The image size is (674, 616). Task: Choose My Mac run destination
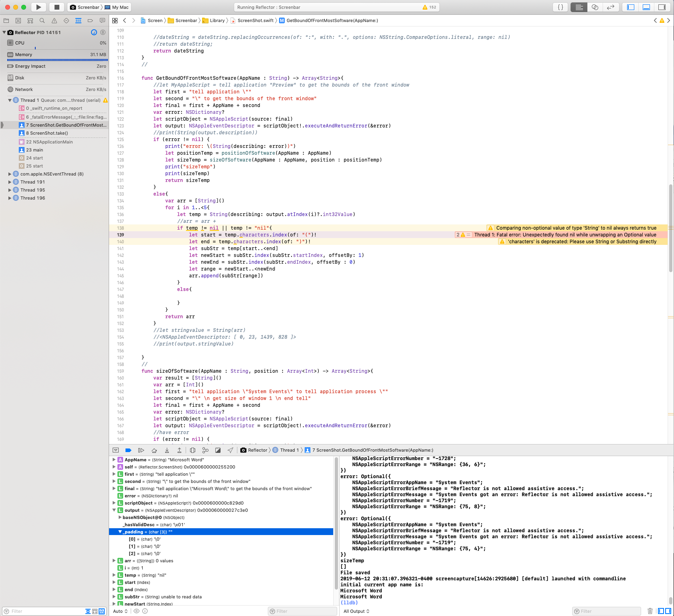click(x=117, y=7)
